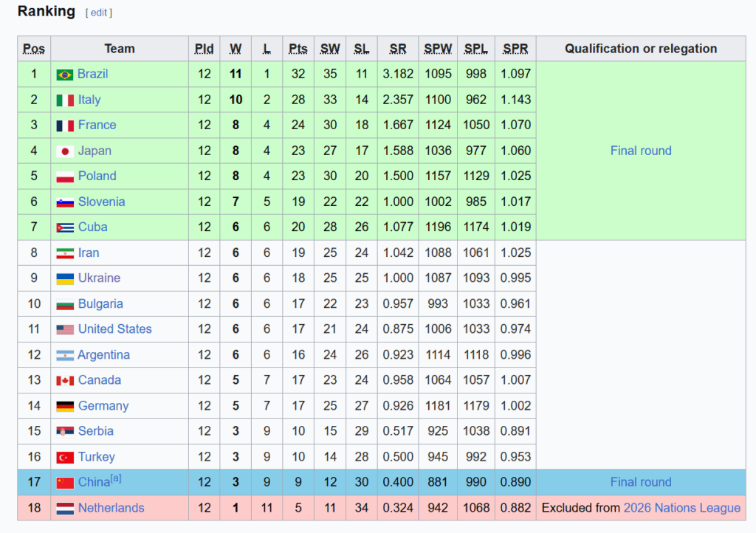Click the SL column header
Image resolution: width=756 pixels, height=533 pixels.
[x=362, y=49]
